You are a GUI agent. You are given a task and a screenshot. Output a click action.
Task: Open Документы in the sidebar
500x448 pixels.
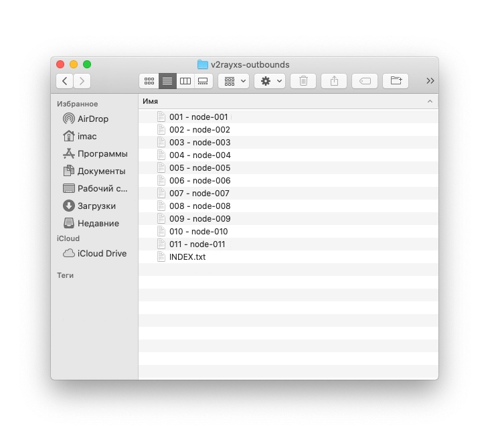click(94, 171)
